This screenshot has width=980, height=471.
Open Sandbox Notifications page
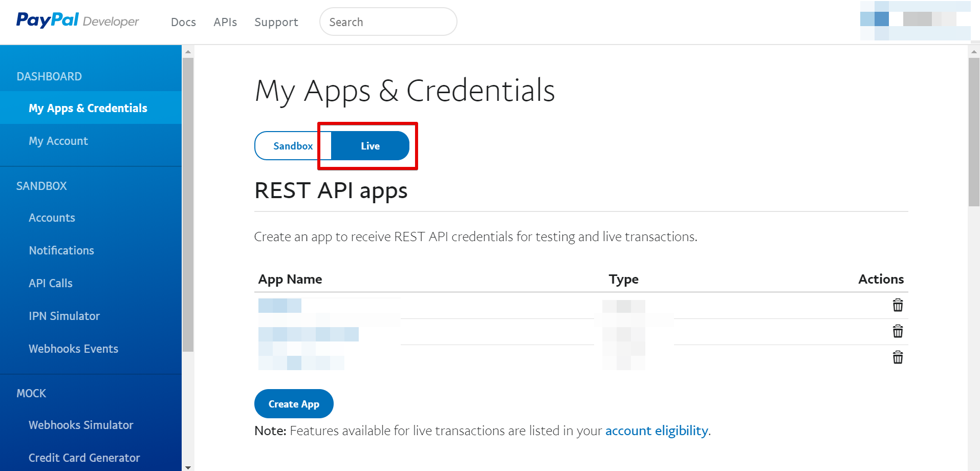pos(61,250)
